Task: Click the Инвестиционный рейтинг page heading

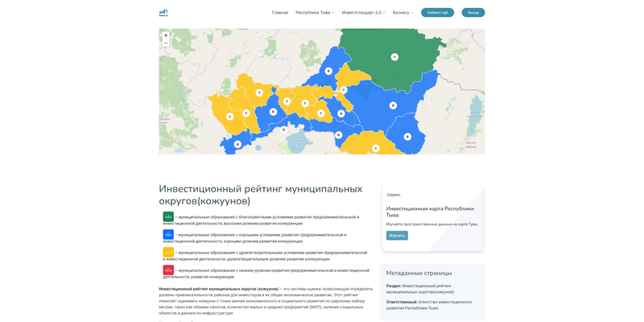Action: click(260, 194)
